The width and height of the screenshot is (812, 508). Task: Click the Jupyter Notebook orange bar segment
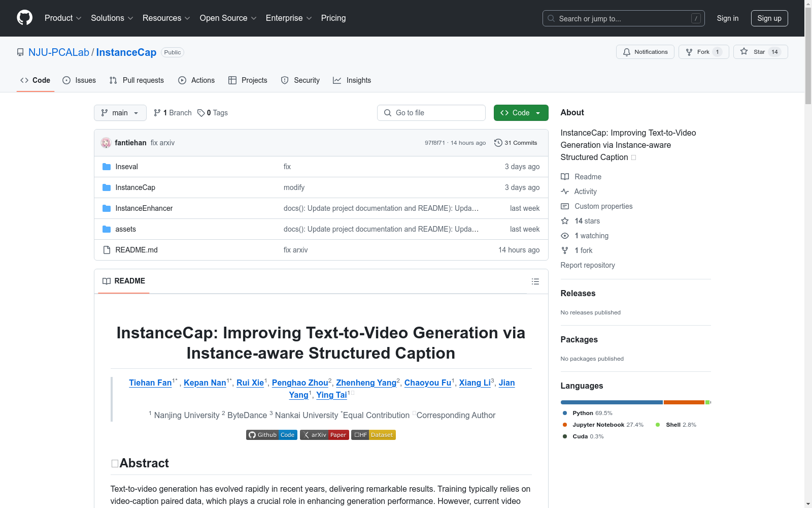684,402
